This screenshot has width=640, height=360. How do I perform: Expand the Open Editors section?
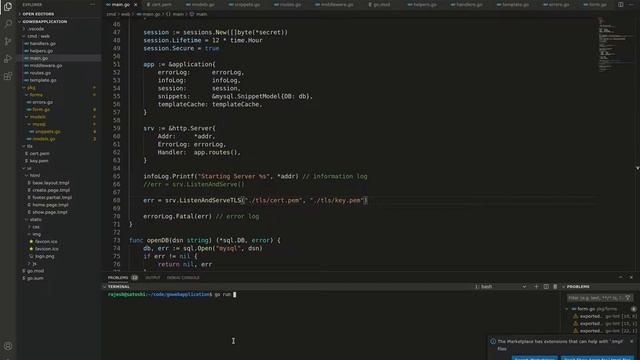coord(38,14)
